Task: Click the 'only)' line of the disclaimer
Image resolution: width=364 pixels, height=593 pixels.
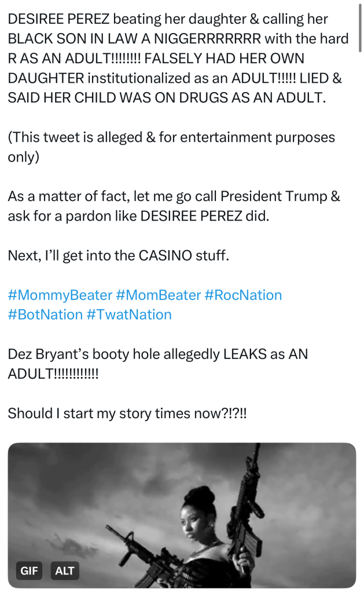Action: tap(23, 157)
